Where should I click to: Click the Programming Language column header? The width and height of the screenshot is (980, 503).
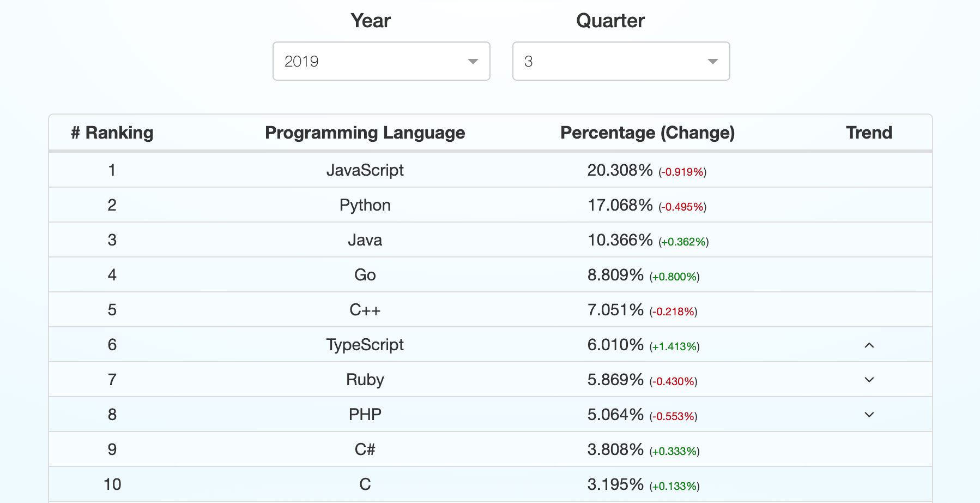click(x=365, y=133)
